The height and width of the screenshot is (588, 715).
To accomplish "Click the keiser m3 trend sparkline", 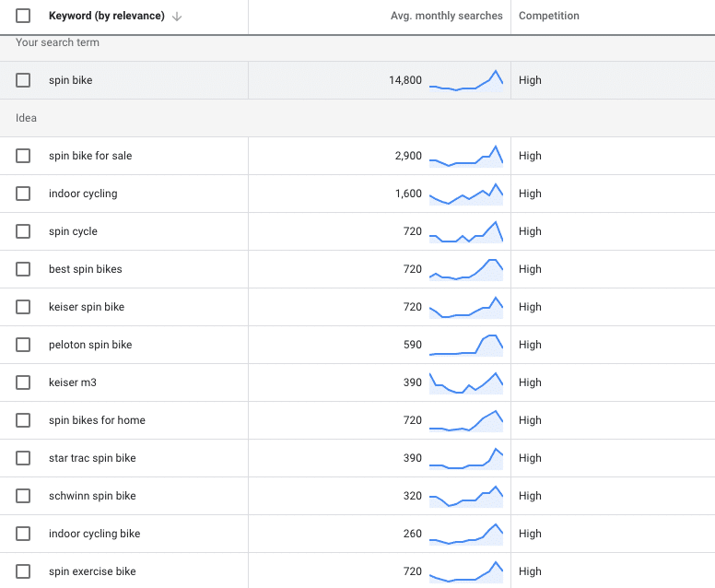I will click(x=466, y=382).
